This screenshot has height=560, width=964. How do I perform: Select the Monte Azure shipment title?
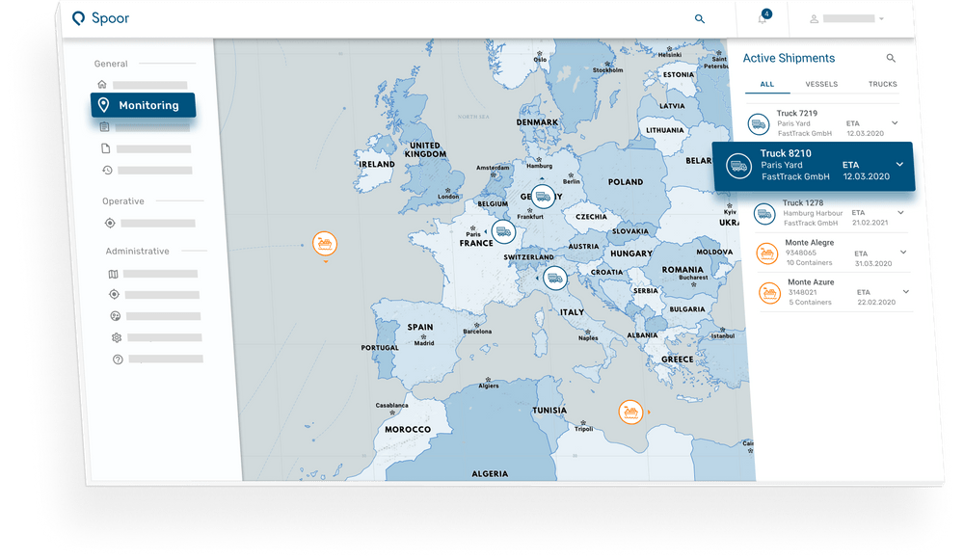click(812, 282)
